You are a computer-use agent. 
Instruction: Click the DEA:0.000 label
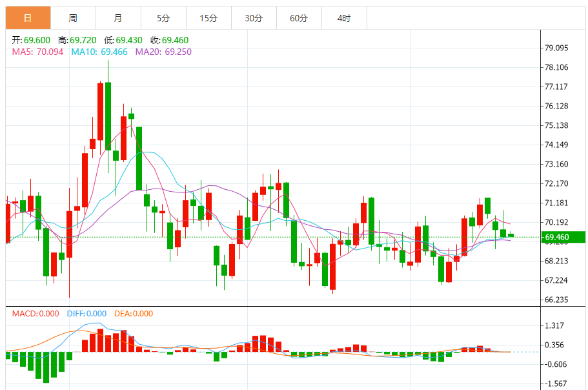click(x=134, y=314)
